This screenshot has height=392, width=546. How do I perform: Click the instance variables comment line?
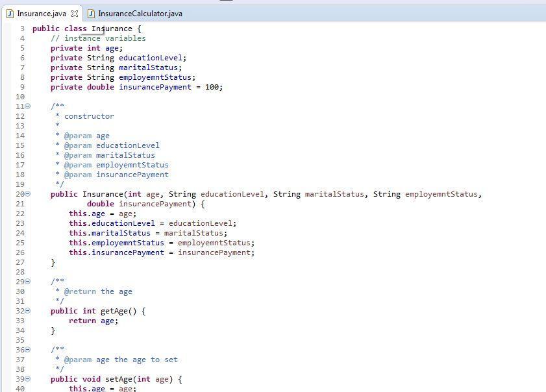click(x=97, y=38)
